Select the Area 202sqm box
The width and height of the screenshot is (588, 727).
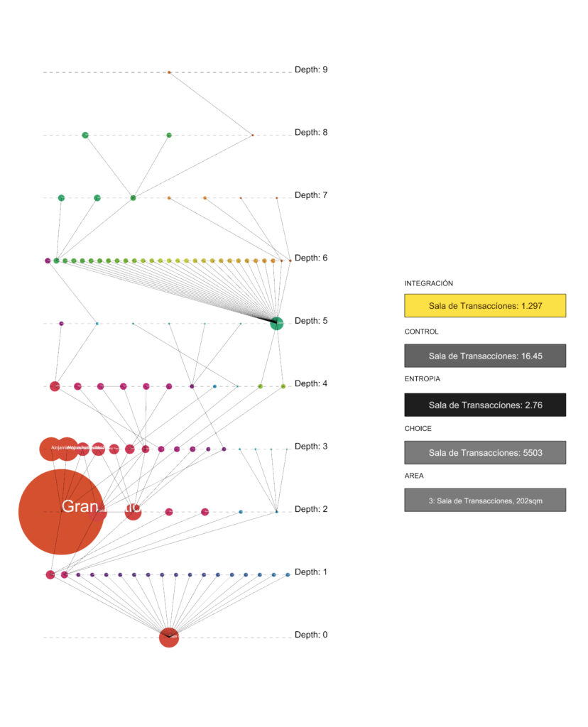point(485,500)
